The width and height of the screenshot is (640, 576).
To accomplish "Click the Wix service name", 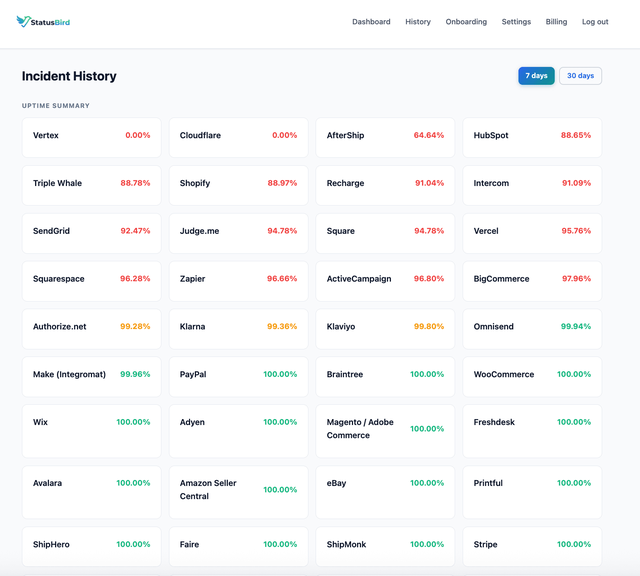I will click(40, 422).
